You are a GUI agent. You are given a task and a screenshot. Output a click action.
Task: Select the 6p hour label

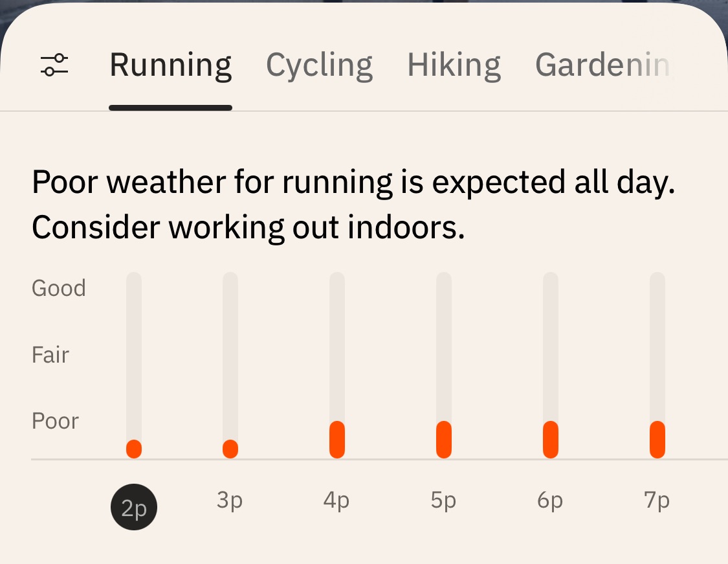(550, 501)
